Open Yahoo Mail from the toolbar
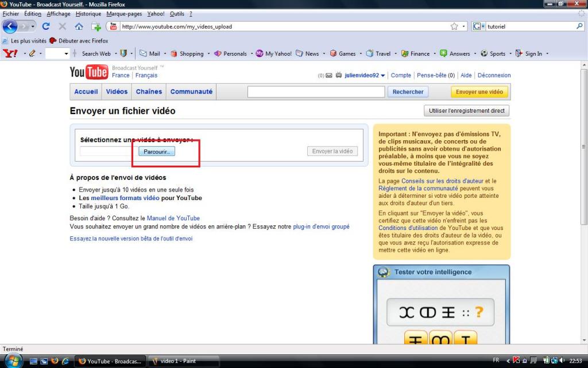The width and height of the screenshot is (588, 368). (x=150, y=53)
